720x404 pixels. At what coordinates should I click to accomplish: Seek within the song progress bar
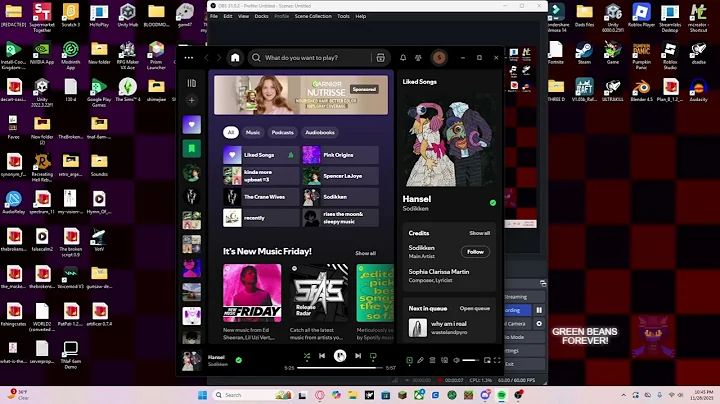tap(340, 368)
